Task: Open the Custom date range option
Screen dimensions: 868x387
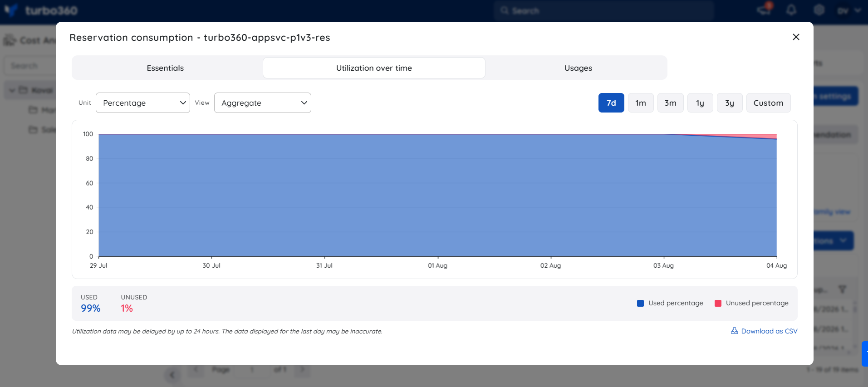Action: click(x=768, y=103)
